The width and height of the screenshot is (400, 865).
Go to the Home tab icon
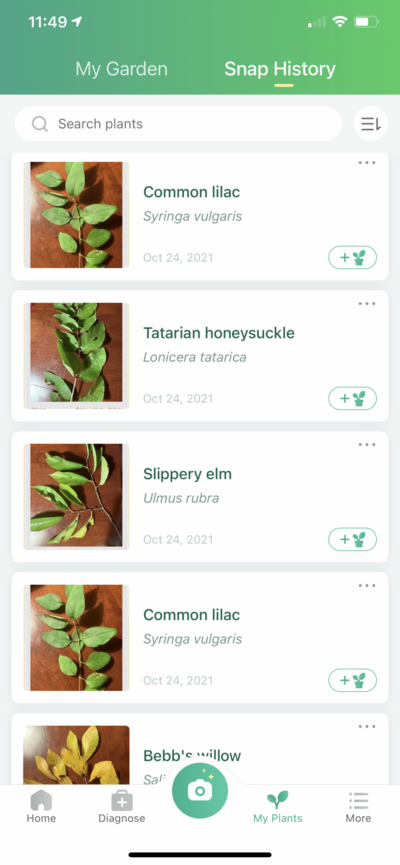[x=41, y=800]
